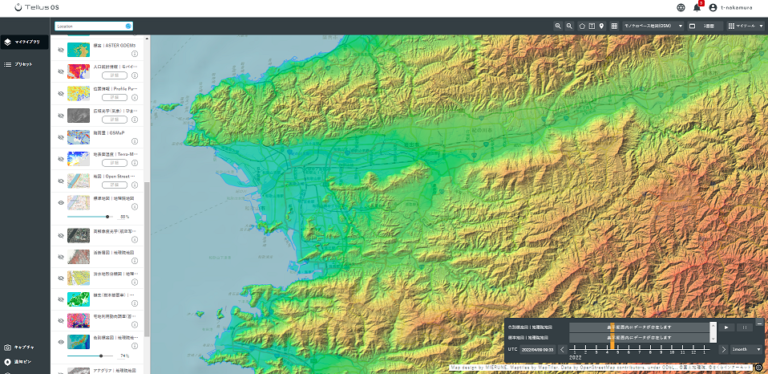Image resolution: width=768 pixels, height=374 pixels.
Task: Click the camera capture icon in sidebar
Action: pyautogui.click(x=7, y=348)
